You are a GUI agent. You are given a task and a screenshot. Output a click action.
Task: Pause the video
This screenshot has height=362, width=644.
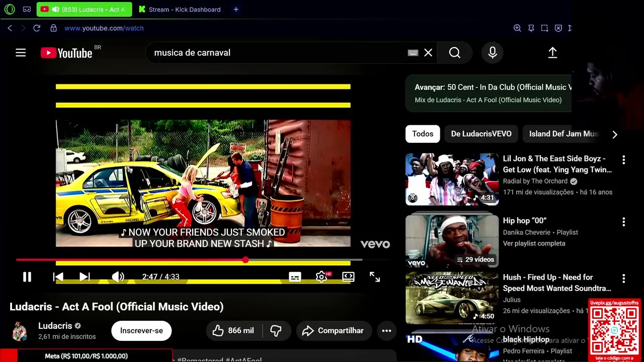pyautogui.click(x=27, y=277)
